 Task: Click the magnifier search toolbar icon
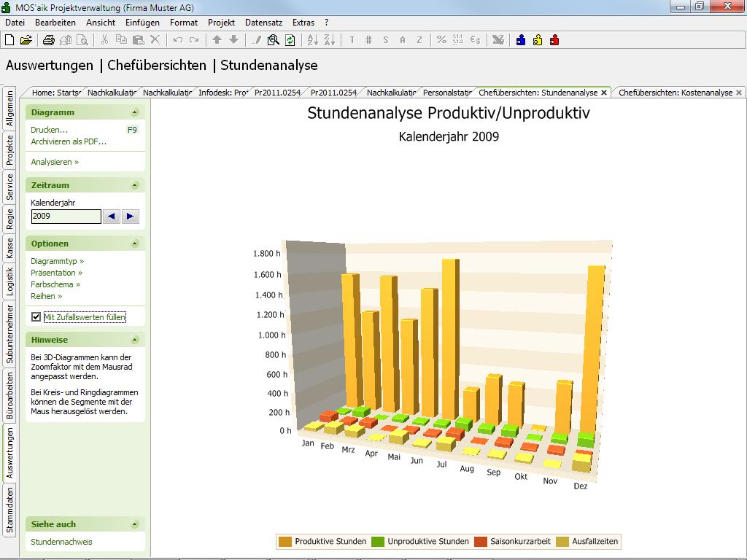tap(274, 40)
